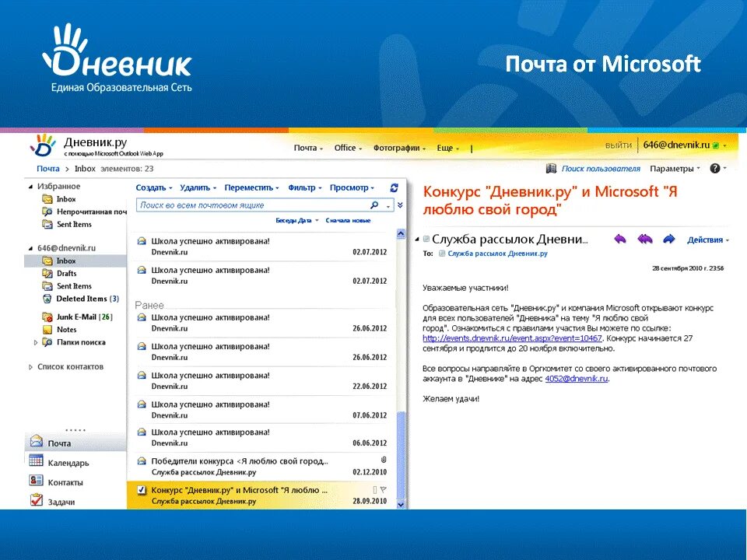Select the Reply All purple arrows icon
Viewport: 747px width, 560px height.
click(644, 239)
